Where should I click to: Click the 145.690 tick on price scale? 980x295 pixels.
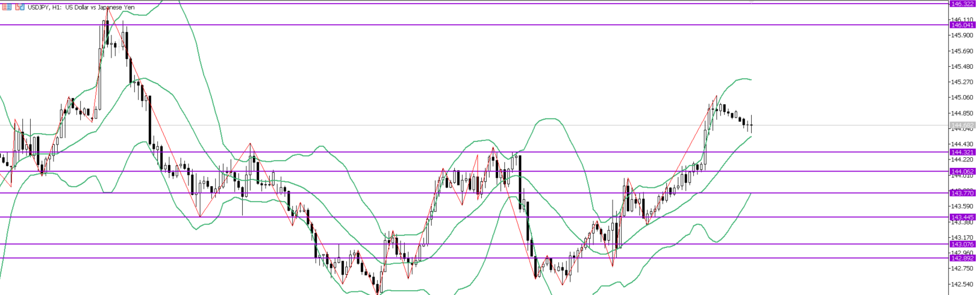click(x=962, y=51)
